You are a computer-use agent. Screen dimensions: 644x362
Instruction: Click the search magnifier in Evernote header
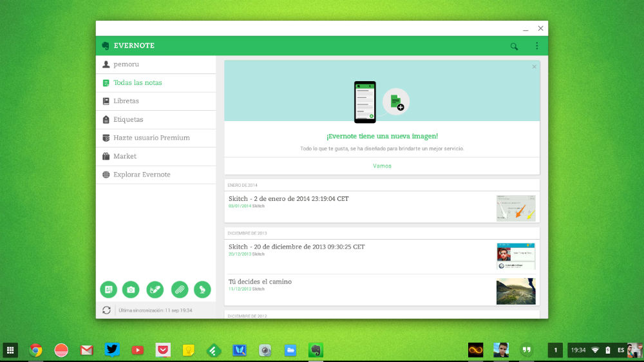[x=514, y=46]
